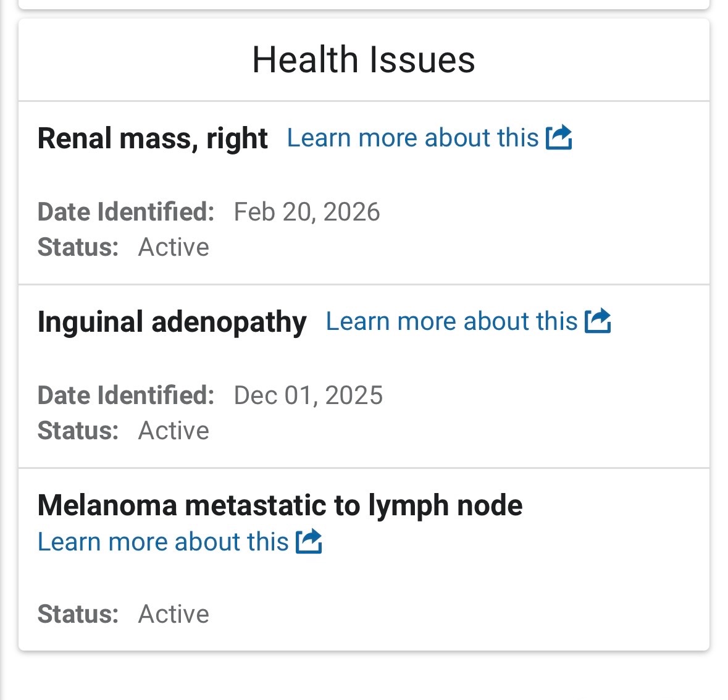The width and height of the screenshot is (728, 700).
Task: Click 'Status:' label in Renal mass entry
Action: (x=78, y=247)
